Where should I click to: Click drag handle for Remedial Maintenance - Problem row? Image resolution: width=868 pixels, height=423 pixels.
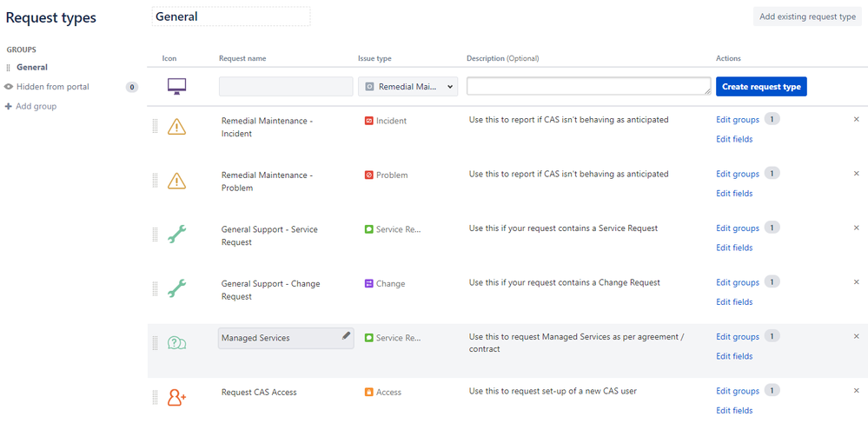[156, 181]
